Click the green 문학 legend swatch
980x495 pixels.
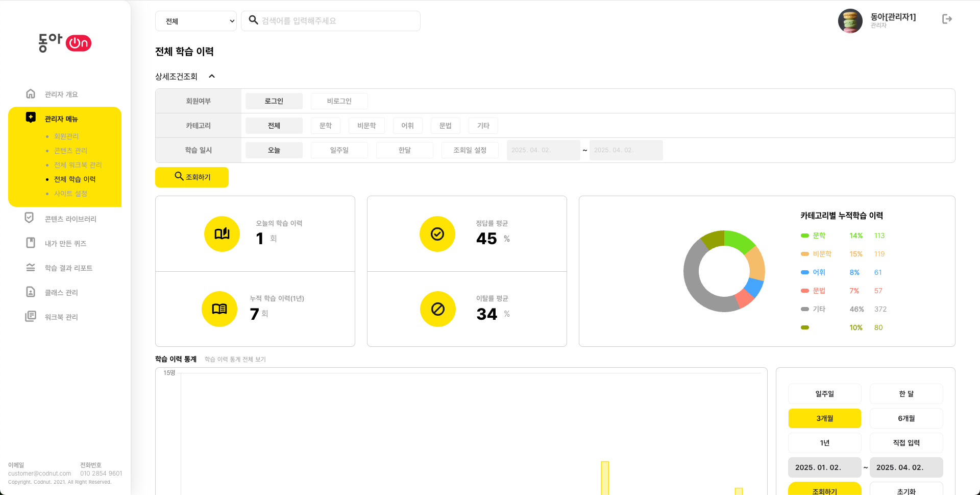805,235
